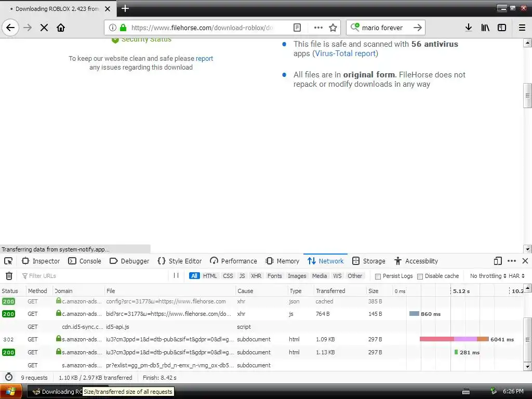The width and height of the screenshot is (532, 399).
Task: Close the Downloading ROBLOX tab
Action: point(108,9)
